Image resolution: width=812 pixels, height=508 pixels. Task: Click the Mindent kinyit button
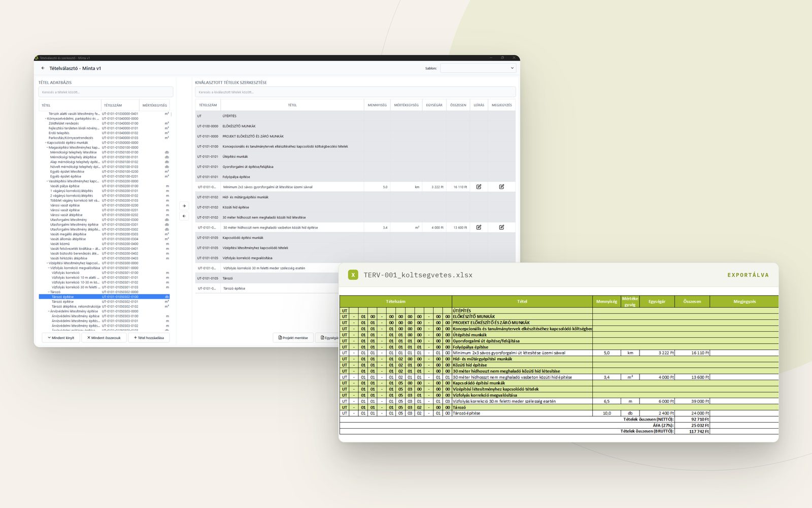61,338
